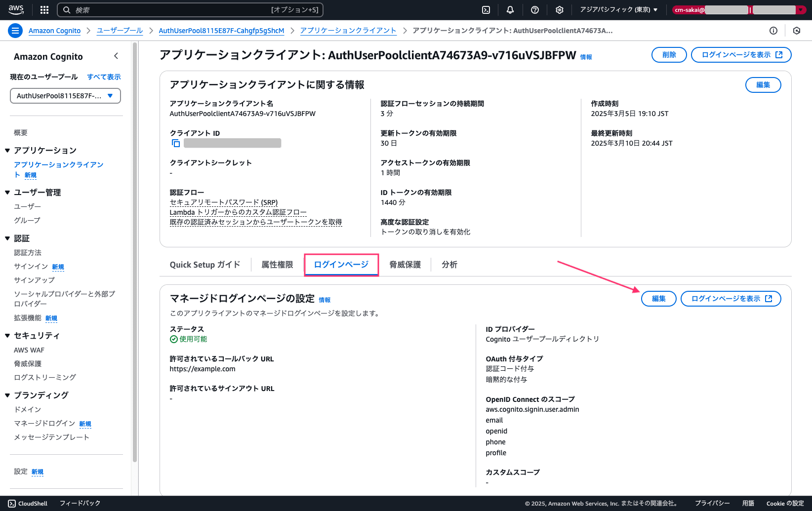The image size is (812, 511).
Task: Open ユーザー in the sidebar
Action: point(27,206)
